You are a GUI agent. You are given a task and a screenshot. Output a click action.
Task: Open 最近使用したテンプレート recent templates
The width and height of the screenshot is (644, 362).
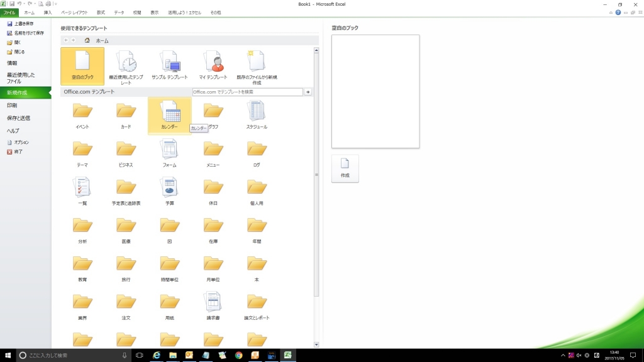point(126,67)
